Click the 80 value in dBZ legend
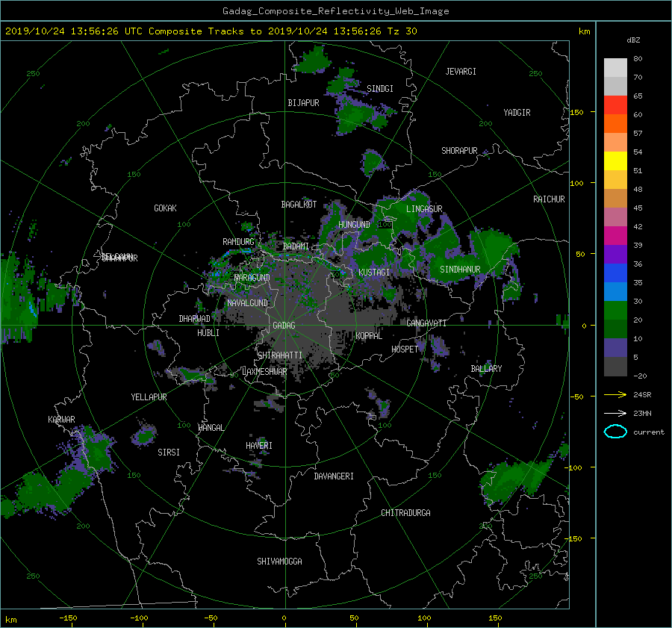This screenshot has height=628, width=672. tap(638, 59)
